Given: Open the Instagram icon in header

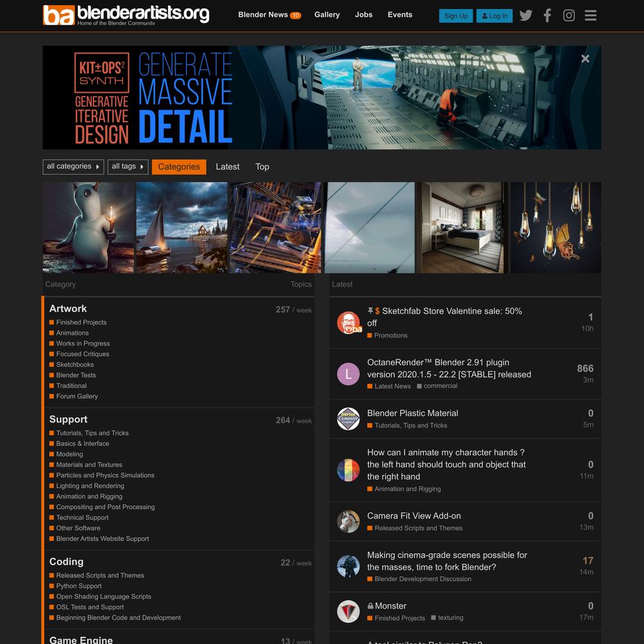Looking at the screenshot, I should coord(569,15).
